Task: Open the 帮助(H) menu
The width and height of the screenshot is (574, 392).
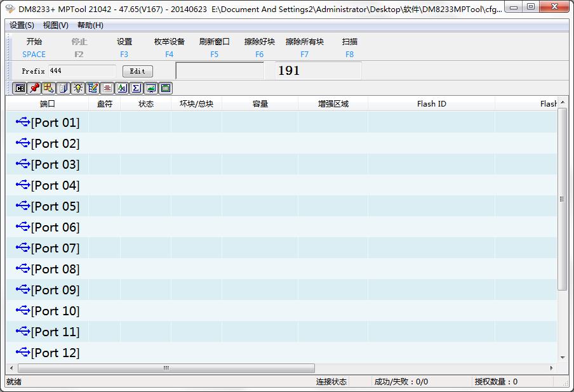Action: [x=90, y=25]
